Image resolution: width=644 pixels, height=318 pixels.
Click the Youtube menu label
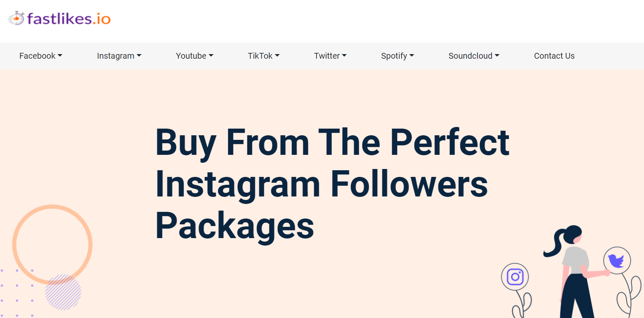coord(191,56)
